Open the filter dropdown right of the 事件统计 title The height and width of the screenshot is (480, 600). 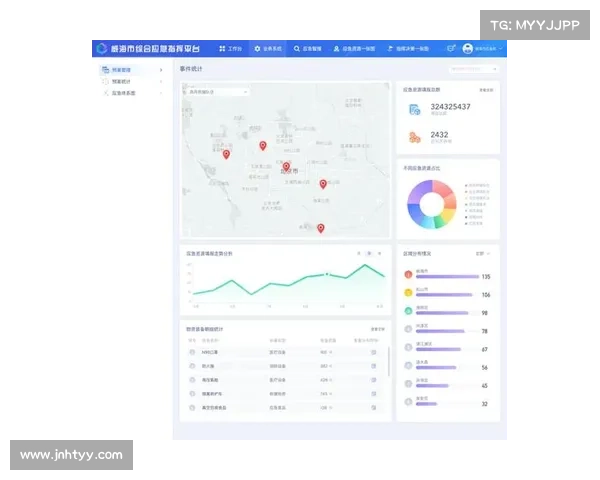pos(474,70)
